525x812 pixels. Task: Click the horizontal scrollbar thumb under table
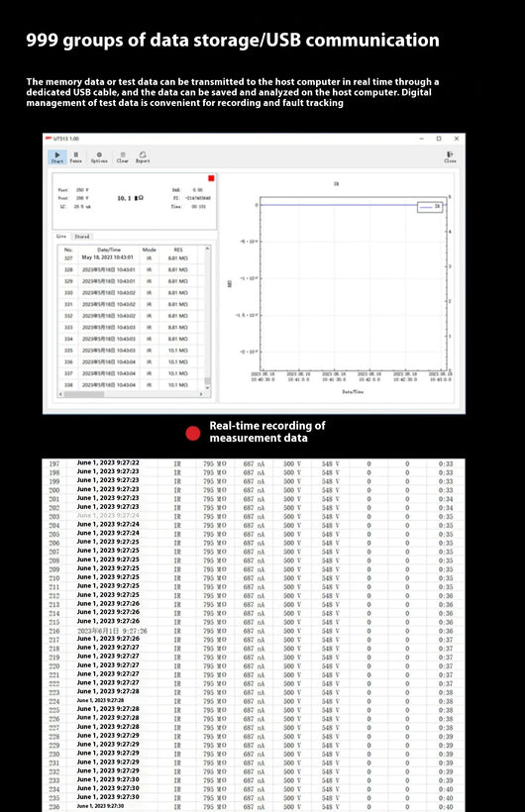coord(83,394)
